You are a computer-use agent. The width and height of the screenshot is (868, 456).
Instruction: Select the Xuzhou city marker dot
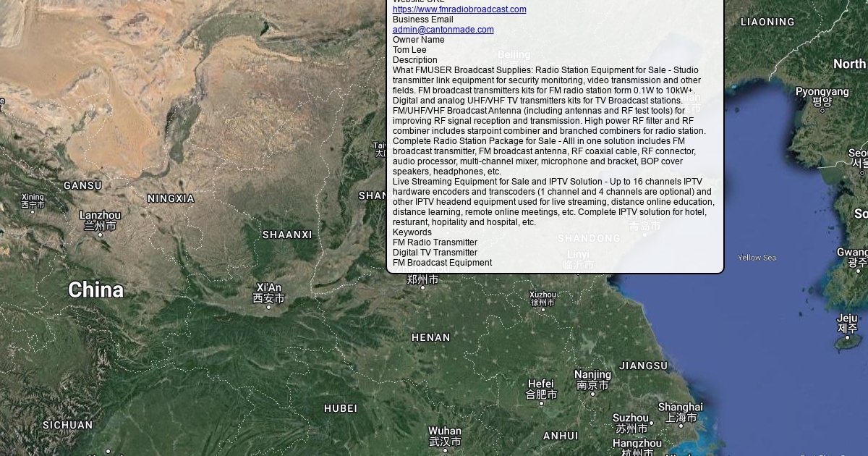[x=542, y=311]
